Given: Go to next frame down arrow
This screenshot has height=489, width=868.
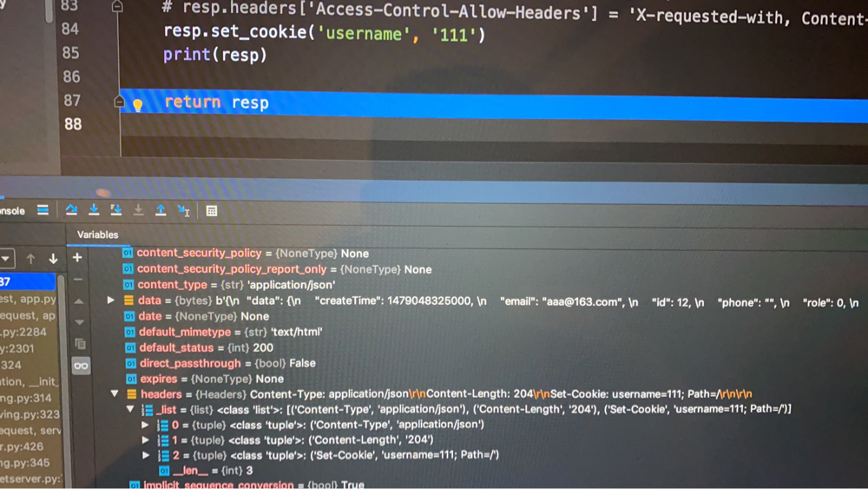Looking at the screenshot, I should click(x=53, y=259).
